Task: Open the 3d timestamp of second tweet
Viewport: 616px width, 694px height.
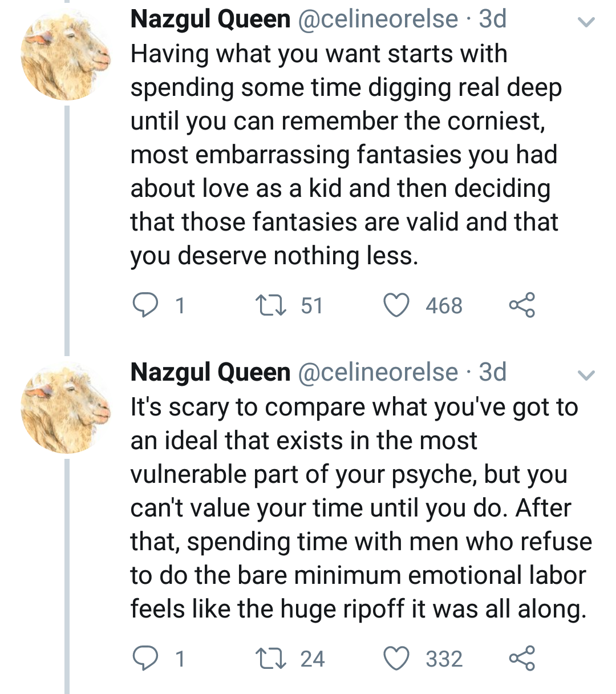Action: 493,372
